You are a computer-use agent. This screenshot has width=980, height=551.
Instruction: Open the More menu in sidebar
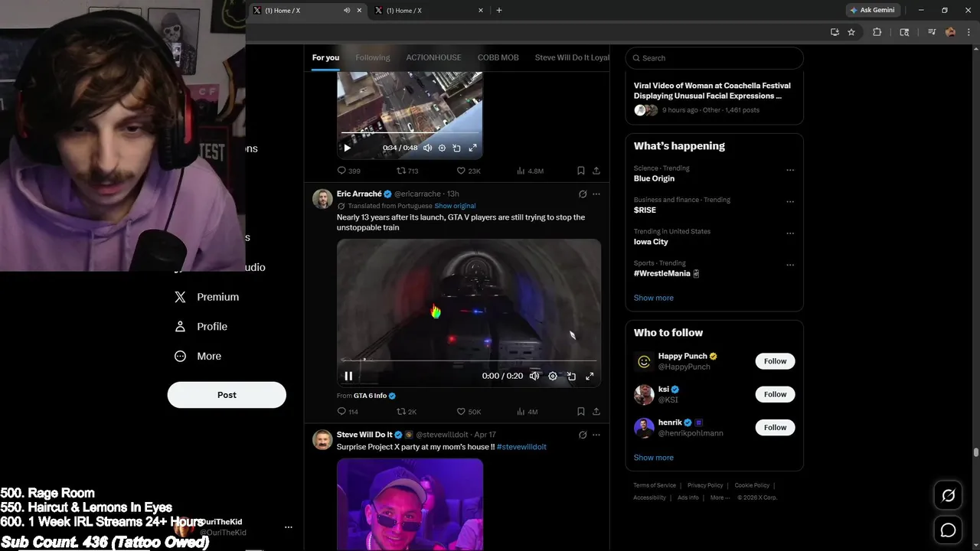[198, 356]
